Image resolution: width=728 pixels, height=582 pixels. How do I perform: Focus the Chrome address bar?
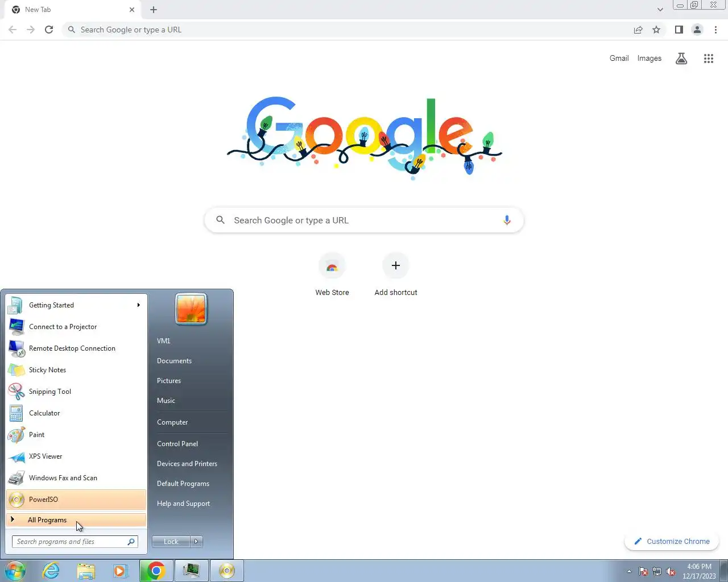(347, 30)
